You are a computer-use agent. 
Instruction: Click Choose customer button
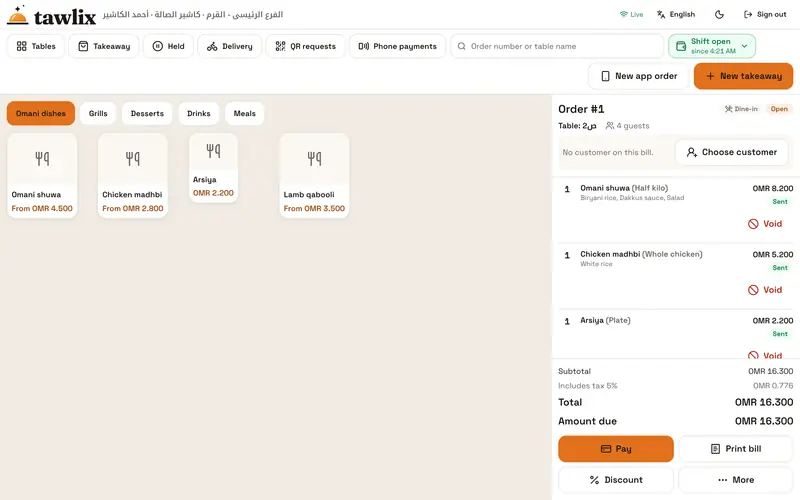732,152
